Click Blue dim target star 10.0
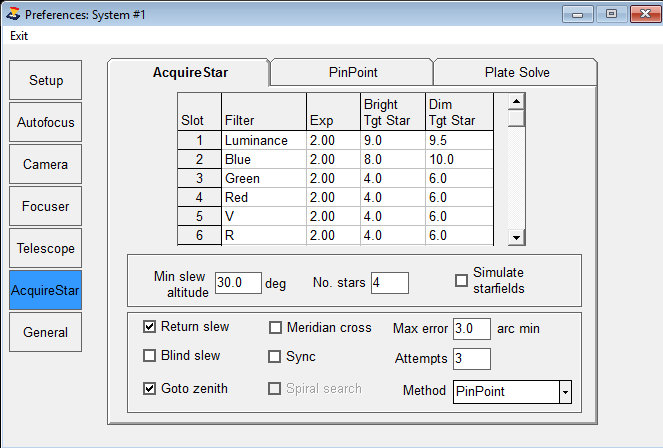663x448 pixels. [459, 159]
